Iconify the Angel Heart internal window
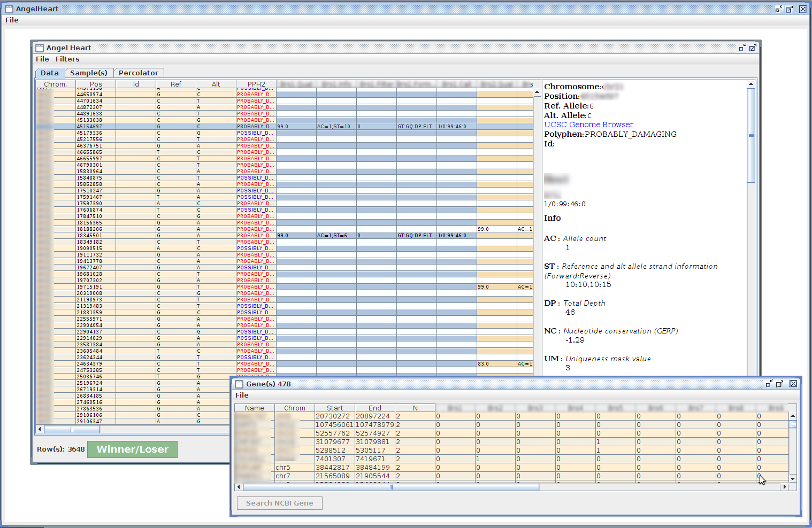The width and height of the screenshot is (812, 528). pyautogui.click(x=742, y=48)
